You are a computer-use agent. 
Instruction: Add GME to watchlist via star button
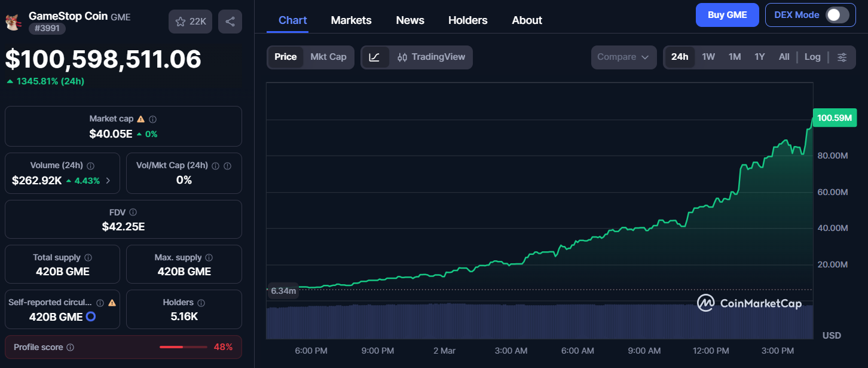click(x=190, y=22)
